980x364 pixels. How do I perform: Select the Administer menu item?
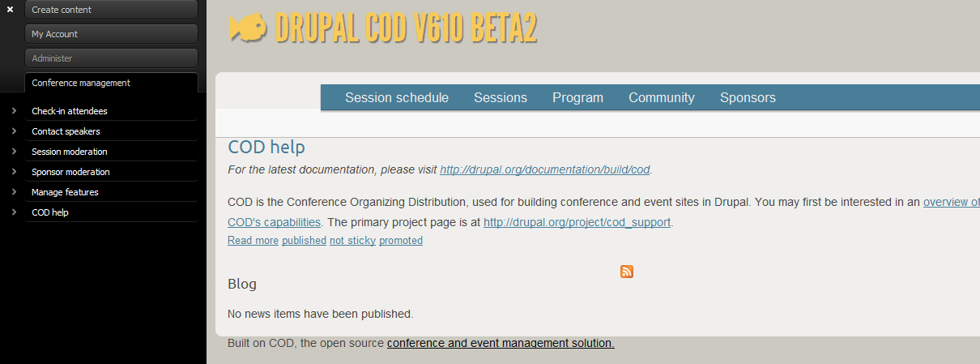tap(112, 58)
